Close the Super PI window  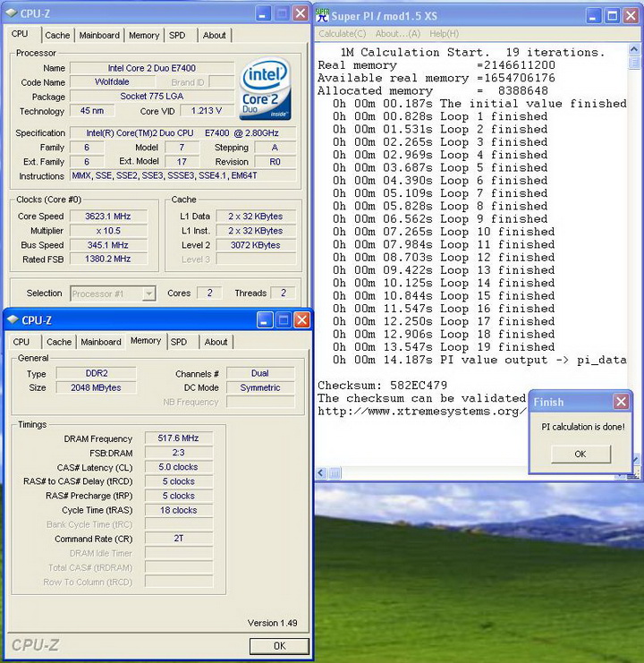631,16
